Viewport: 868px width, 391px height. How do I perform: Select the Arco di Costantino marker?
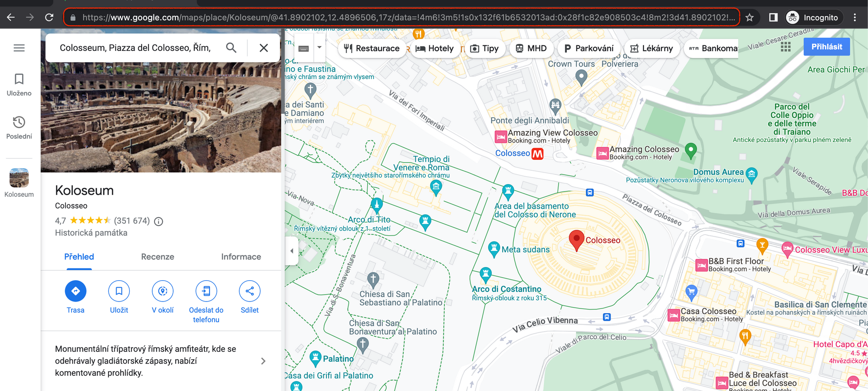point(486,275)
